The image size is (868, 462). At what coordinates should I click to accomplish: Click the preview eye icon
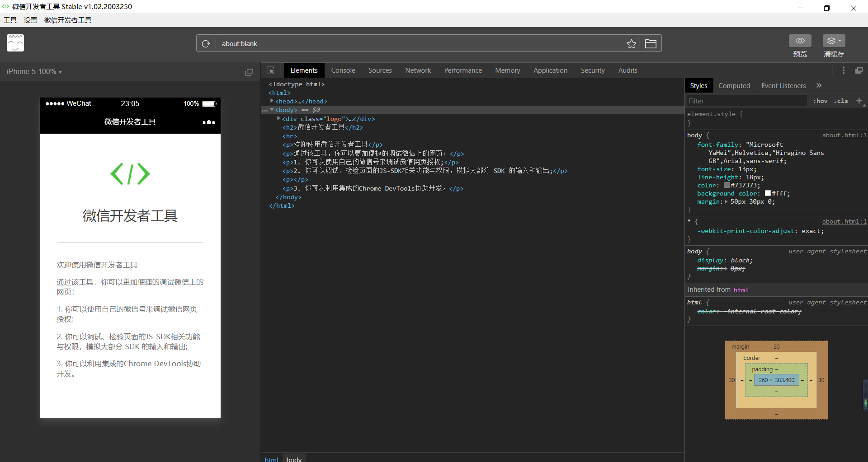pos(800,41)
